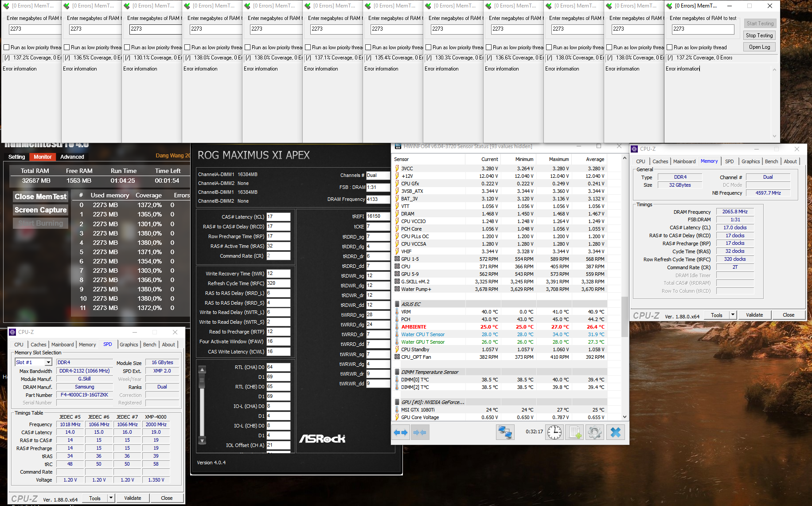Click HWiNFO blue X close-sensors icon

[x=616, y=432]
